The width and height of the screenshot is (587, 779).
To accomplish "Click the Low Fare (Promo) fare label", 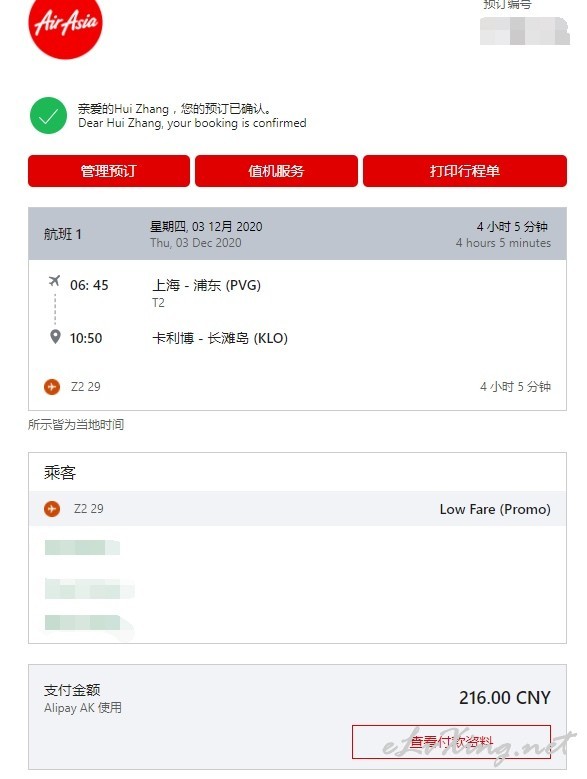I will point(495,509).
